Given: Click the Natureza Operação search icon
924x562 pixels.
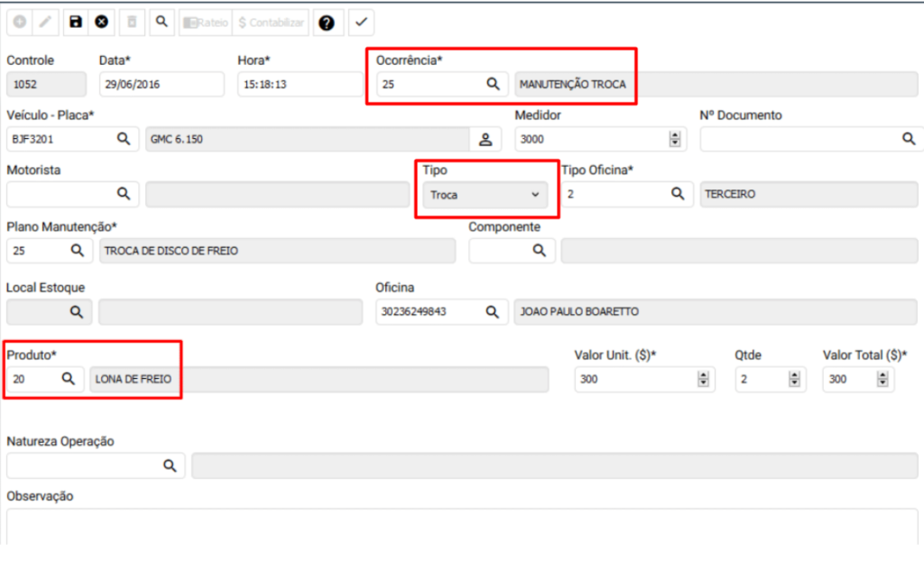Looking at the screenshot, I should tap(169, 465).
